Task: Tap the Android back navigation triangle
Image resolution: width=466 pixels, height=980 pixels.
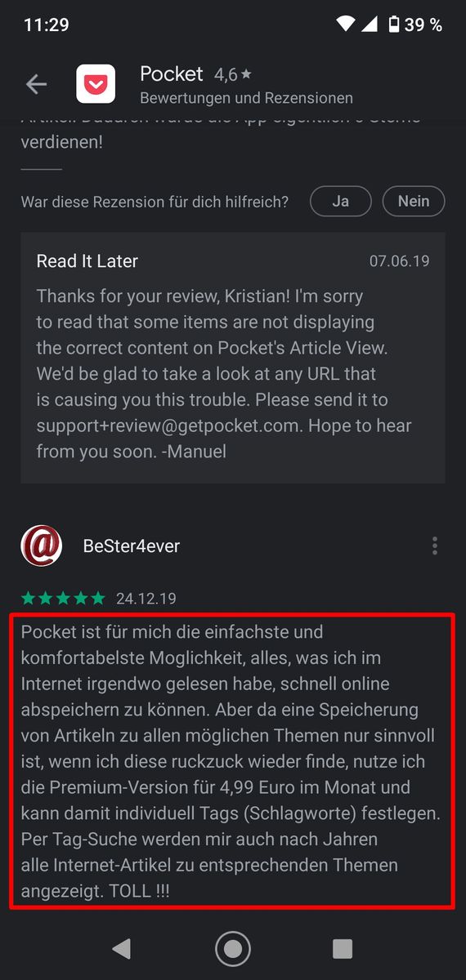Action: pos(121,948)
